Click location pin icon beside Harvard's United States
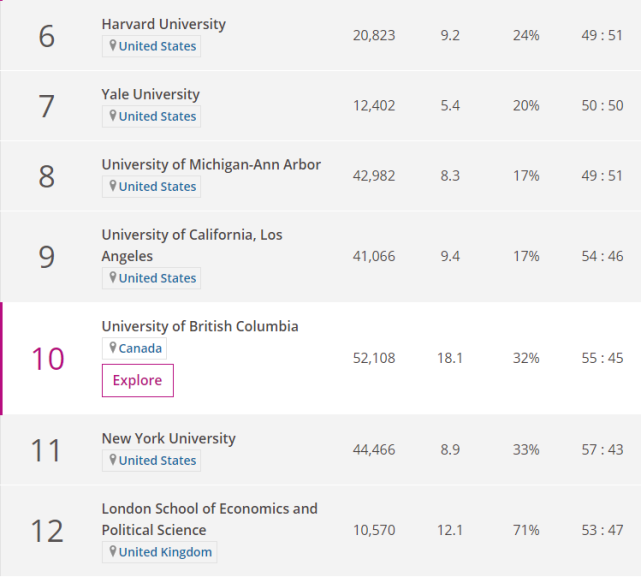Viewport: 641px width, 577px height. click(113, 46)
